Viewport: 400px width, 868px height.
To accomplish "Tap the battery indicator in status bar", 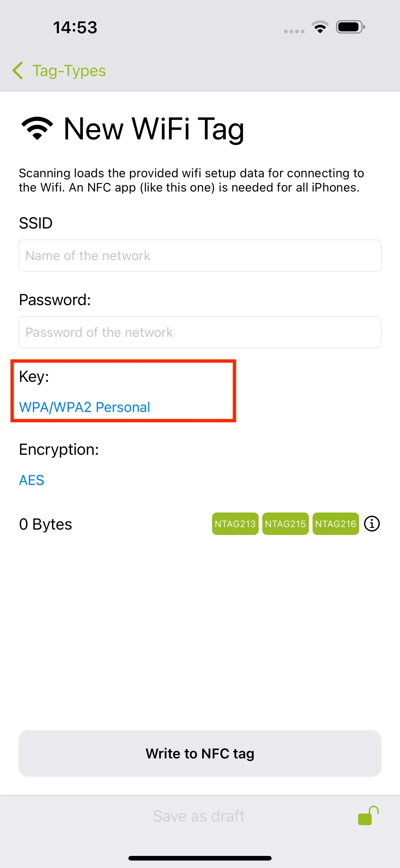I will pos(349,28).
